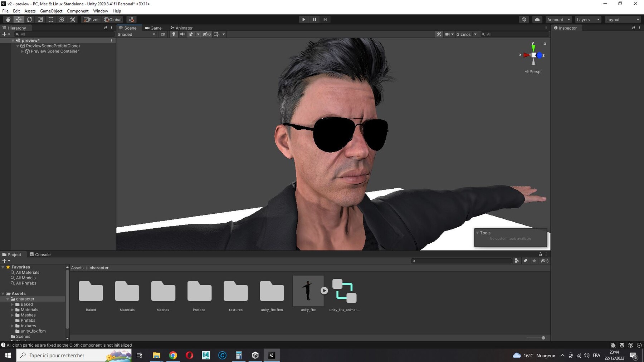The width and height of the screenshot is (644, 362).
Task: Select the Hand tool in the toolbar
Action: click(x=8, y=19)
